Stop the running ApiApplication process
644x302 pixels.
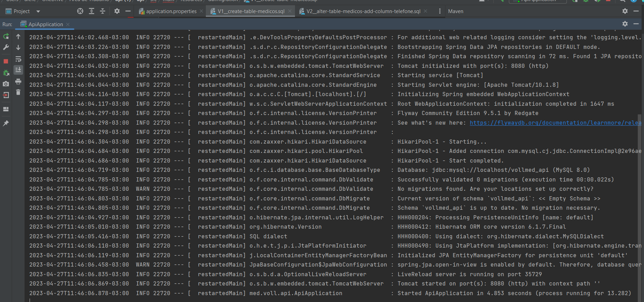click(x=6, y=61)
